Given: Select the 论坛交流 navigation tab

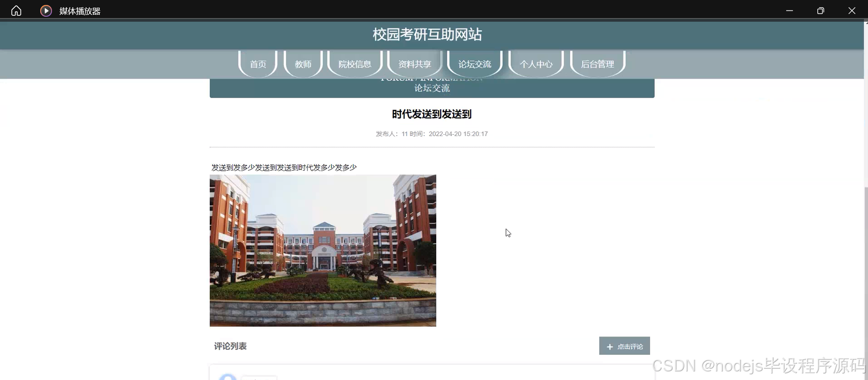Looking at the screenshot, I should coord(475,64).
